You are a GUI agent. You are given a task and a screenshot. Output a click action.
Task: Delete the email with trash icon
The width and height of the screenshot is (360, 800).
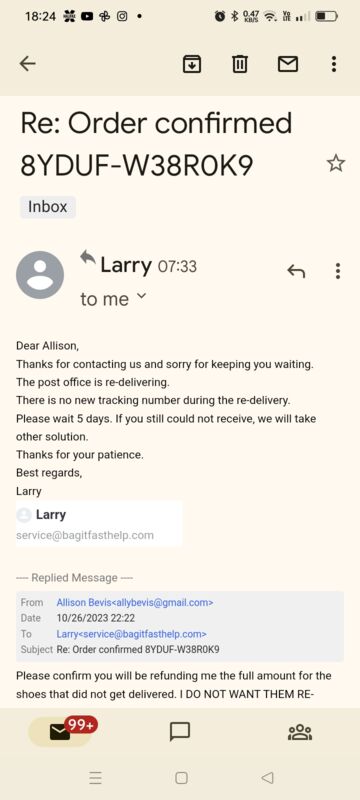click(240, 64)
